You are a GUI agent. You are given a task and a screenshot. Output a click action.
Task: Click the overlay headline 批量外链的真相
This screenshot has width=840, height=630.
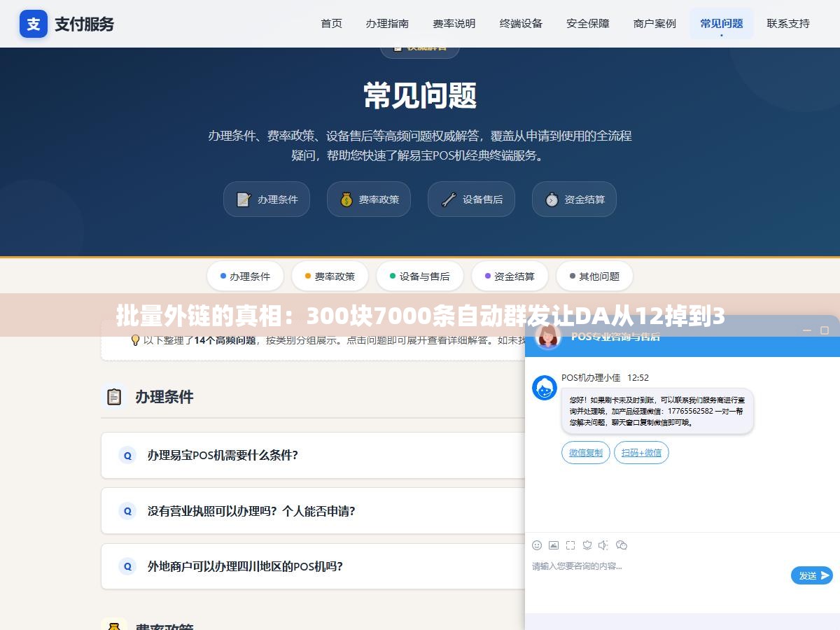coord(420,316)
